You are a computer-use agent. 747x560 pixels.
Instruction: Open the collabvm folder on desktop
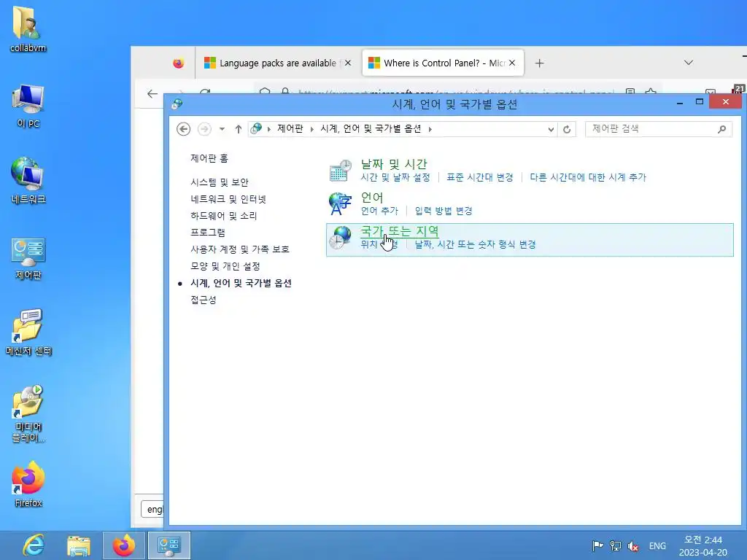tap(28, 28)
